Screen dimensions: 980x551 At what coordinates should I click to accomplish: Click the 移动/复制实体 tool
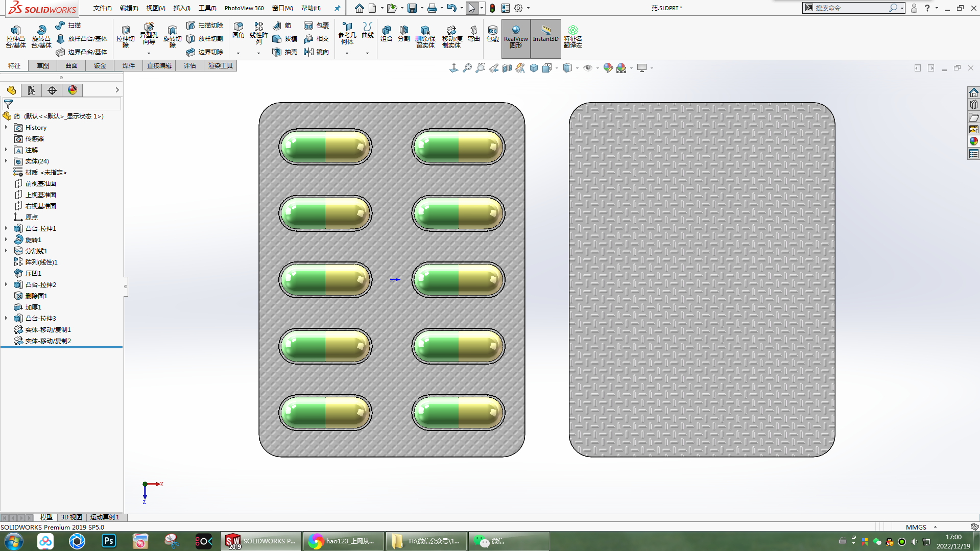click(x=452, y=37)
